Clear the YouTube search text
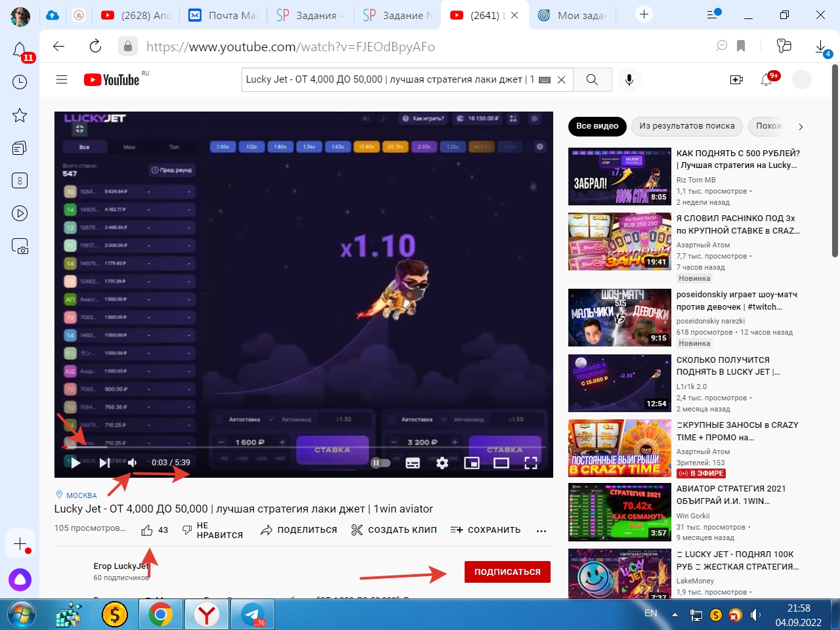The height and width of the screenshot is (630, 840). 562,79
